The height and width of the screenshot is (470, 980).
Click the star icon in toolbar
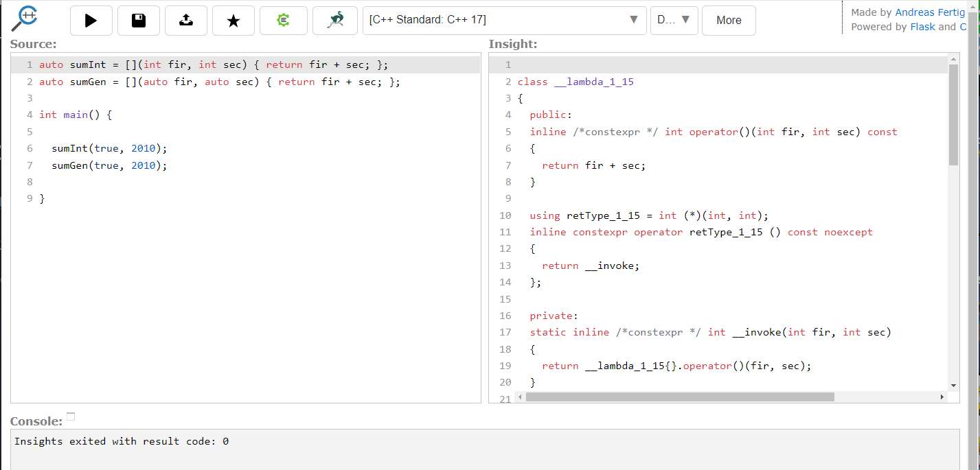[x=233, y=21]
